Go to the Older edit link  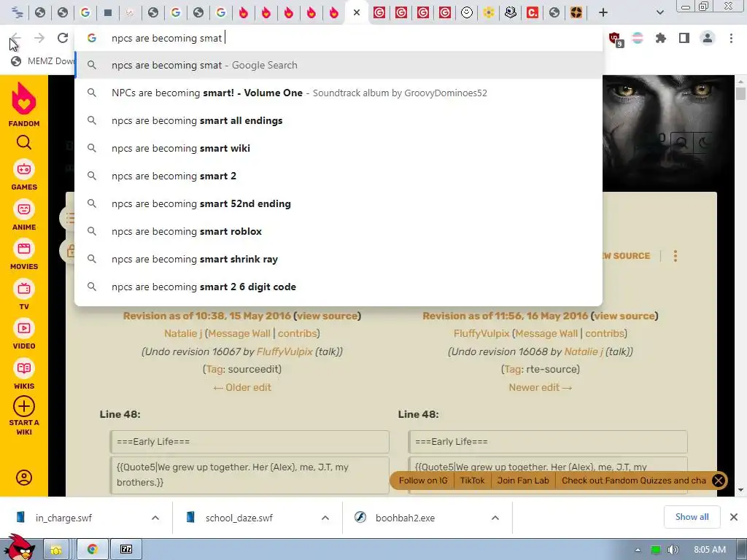[242, 387]
